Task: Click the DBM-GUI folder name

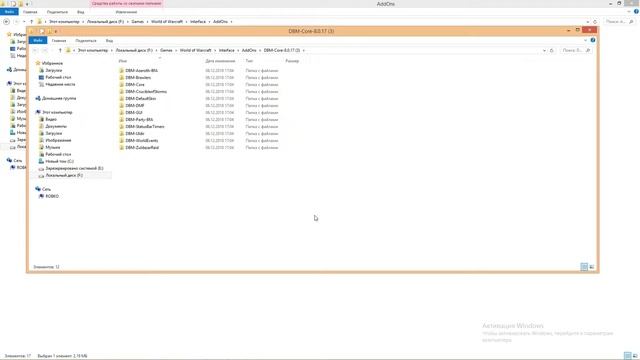Action: click(x=134, y=112)
